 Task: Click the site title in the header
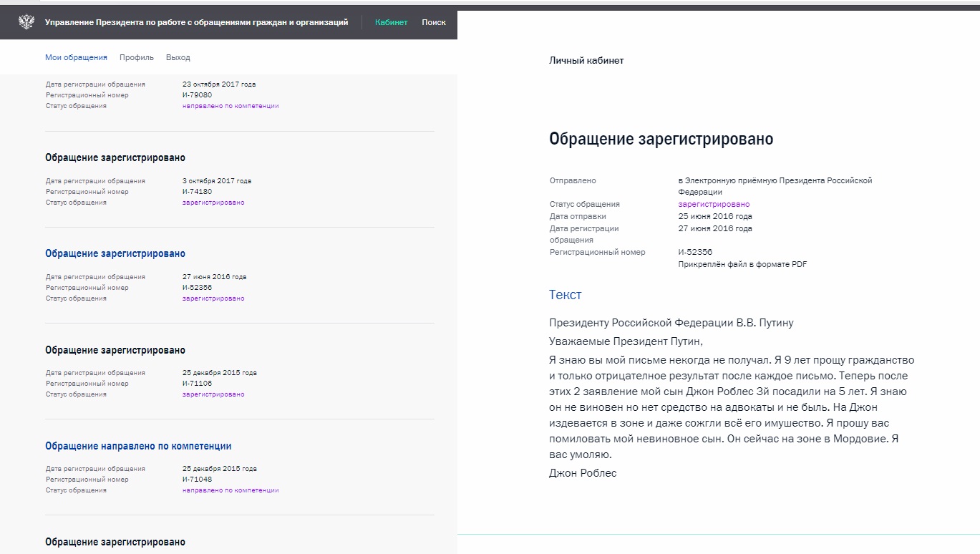[x=196, y=22]
